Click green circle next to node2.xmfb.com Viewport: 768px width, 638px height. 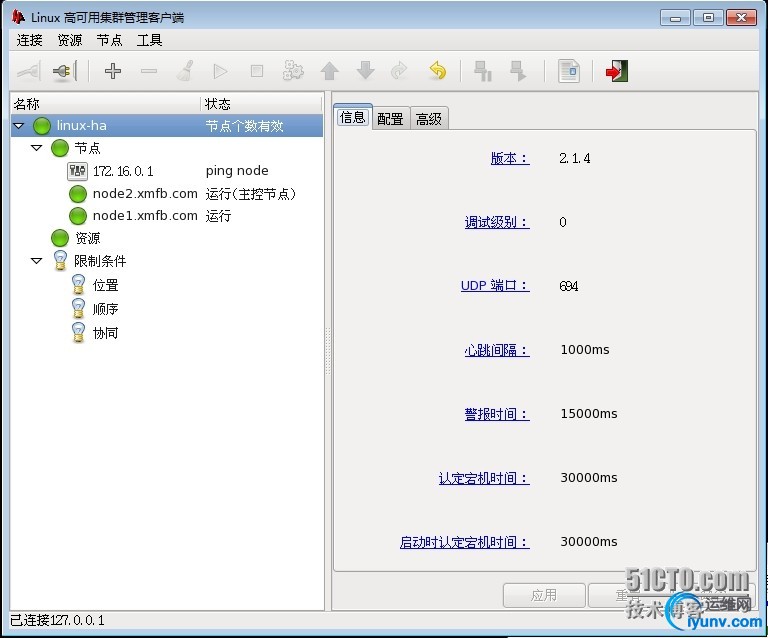tap(77, 194)
